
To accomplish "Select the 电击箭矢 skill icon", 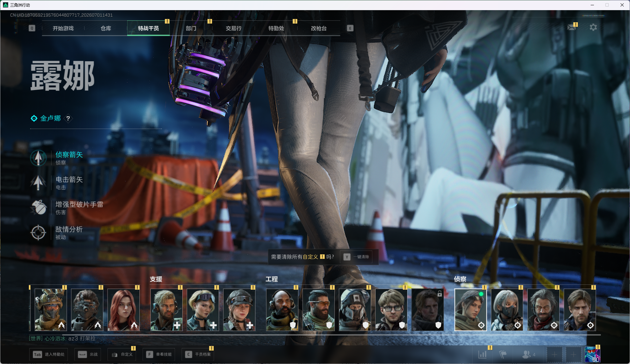I will click(x=38, y=183).
